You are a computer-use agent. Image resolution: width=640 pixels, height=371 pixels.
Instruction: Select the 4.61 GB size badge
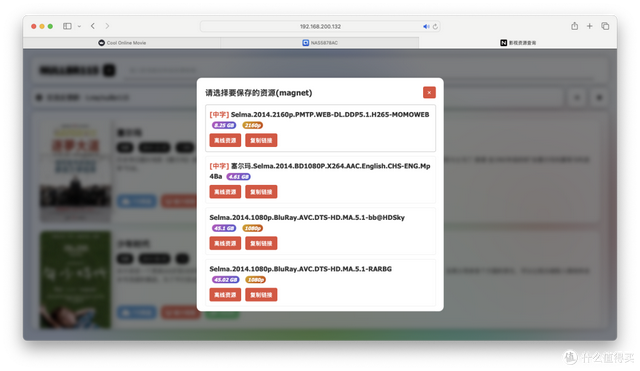[x=238, y=177]
